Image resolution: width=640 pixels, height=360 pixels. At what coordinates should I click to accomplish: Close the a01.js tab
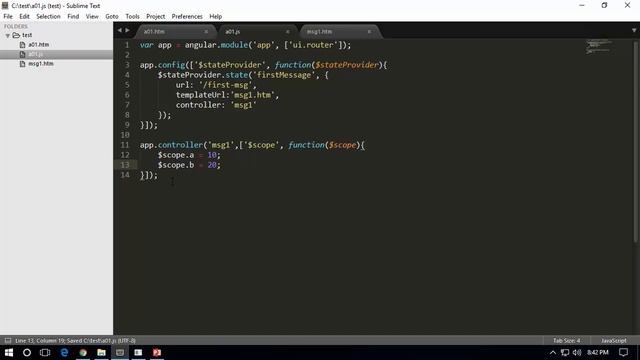(x=288, y=31)
